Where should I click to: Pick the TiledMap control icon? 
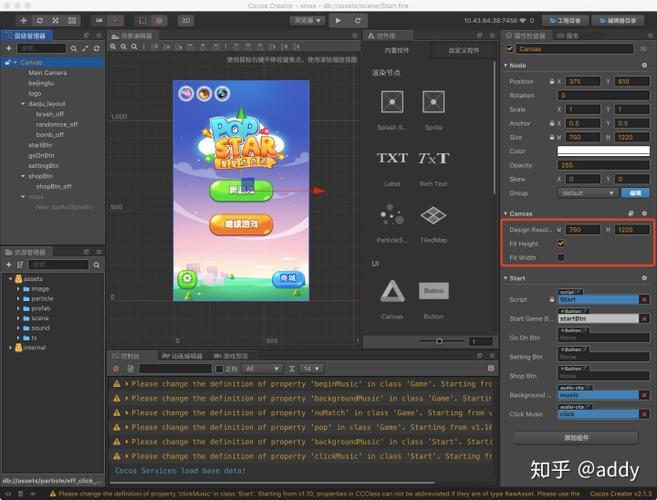433,215
